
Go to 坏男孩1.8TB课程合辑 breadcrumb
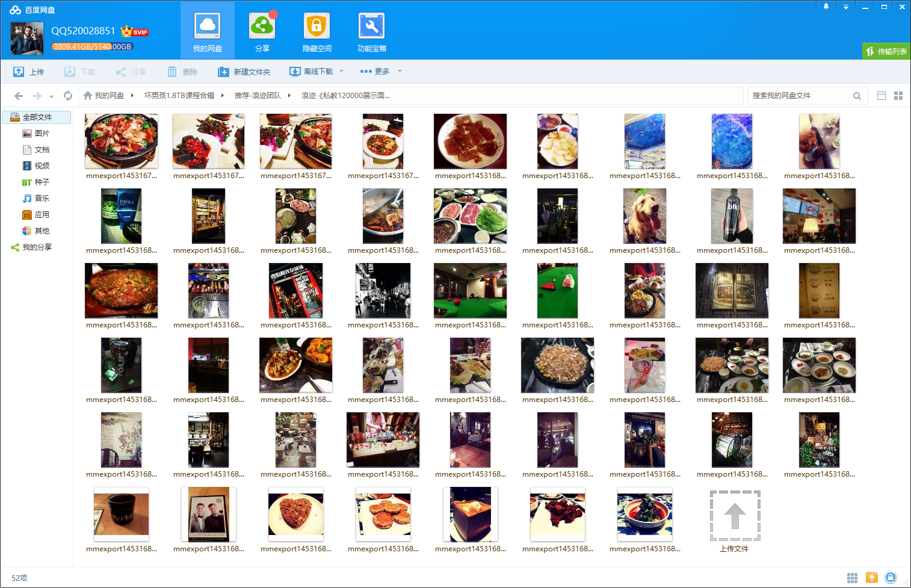(x=179, y=96)
